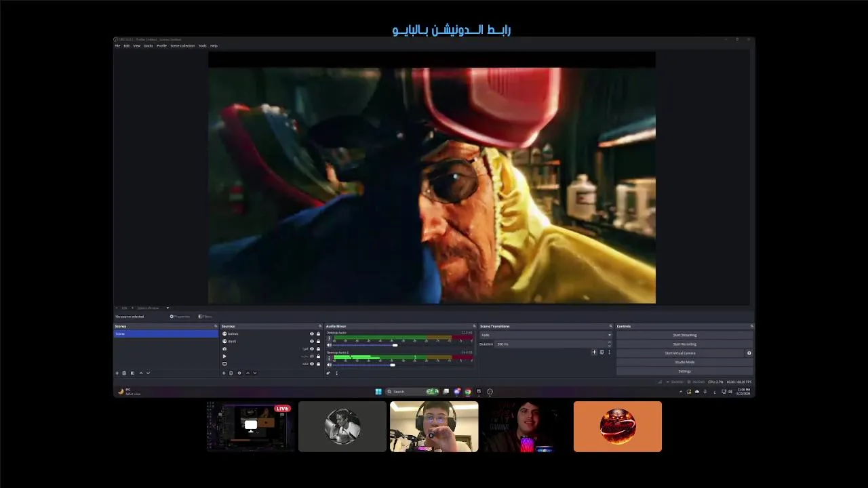868x488 pixels.
Task: Mute Desktop Audio speaker icon
Action: tap(330, 345)
